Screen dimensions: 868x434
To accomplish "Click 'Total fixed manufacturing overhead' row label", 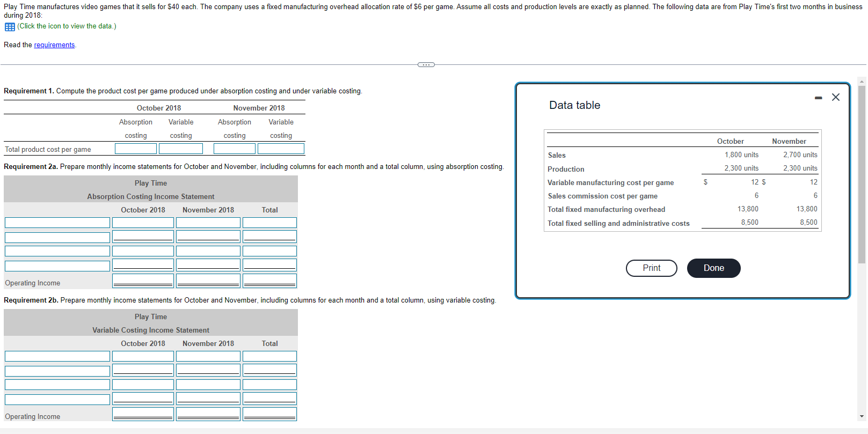I will 607,210.
